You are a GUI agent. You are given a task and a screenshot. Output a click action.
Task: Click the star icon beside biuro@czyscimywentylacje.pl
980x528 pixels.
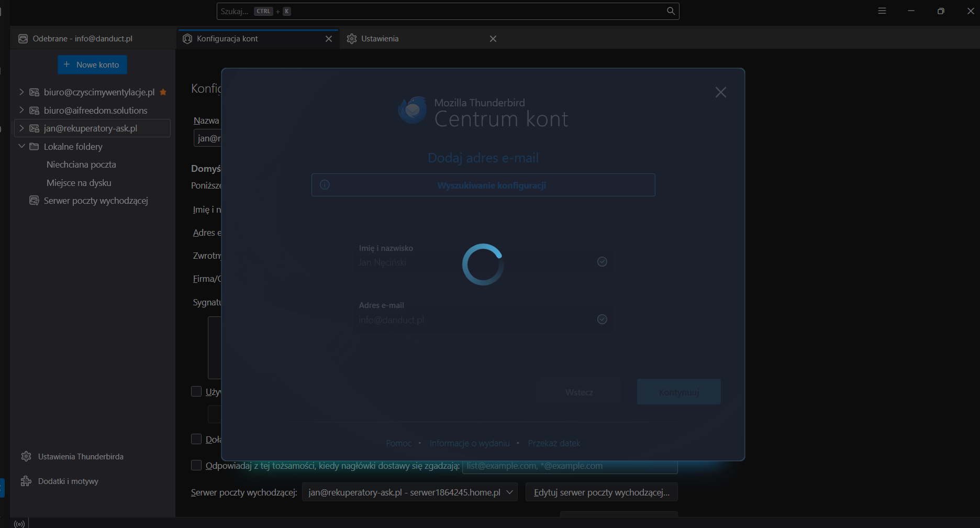pyautogui.click(x=163, y=92)
